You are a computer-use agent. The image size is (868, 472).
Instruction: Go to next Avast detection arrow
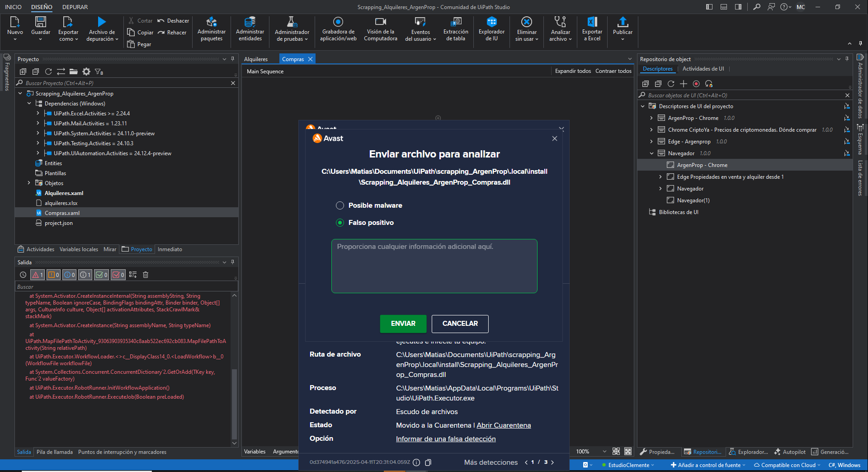point(552,462)
